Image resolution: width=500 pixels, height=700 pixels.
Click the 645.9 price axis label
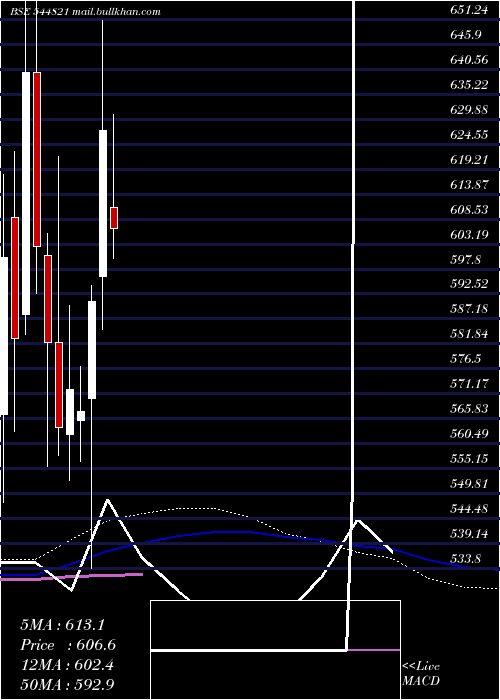(x=466, y=35)
